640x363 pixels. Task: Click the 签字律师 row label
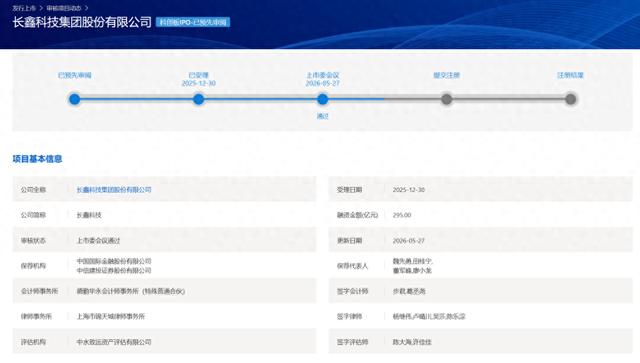pos(349,316)
